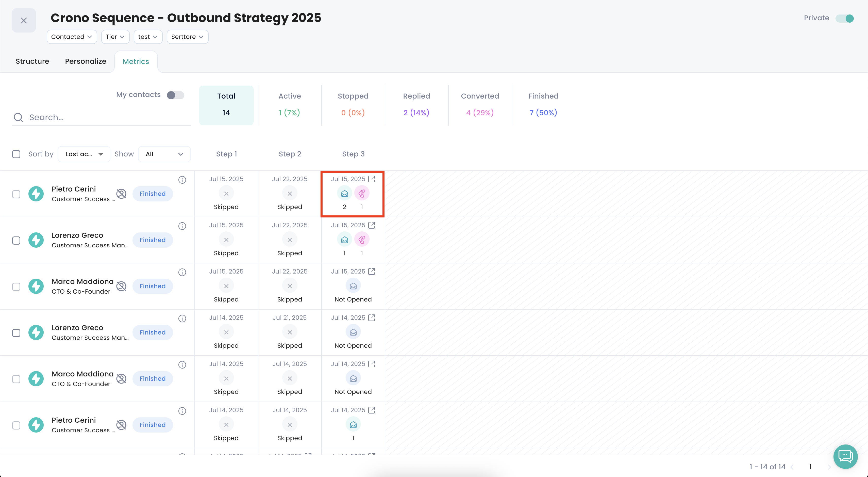Filter by the Replied metric card
Viewport: 868px width, 477px height.
tap(416, 105)
